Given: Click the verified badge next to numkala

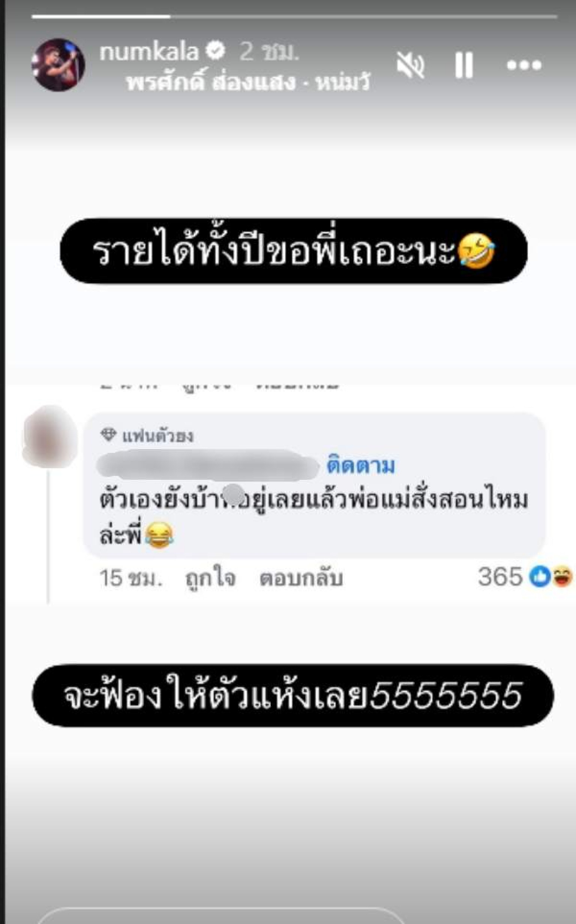Looking at the screenshot, I should (216, 51).
